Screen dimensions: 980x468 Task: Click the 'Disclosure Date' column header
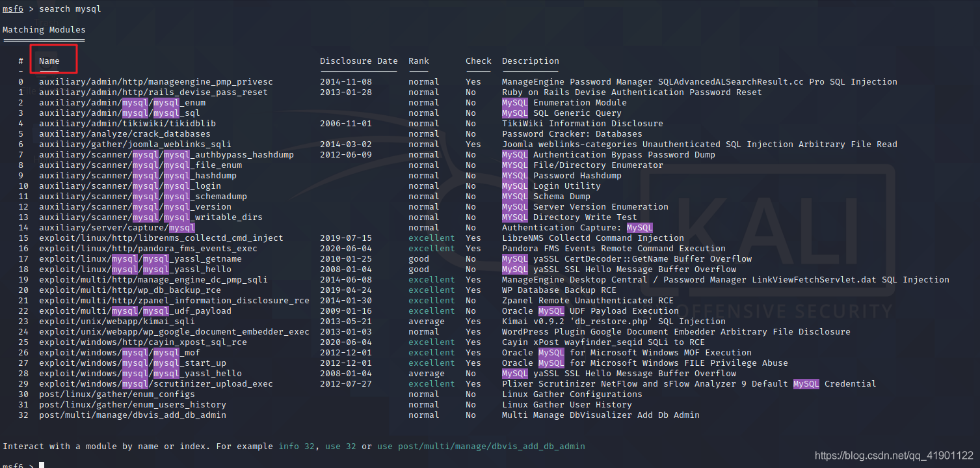coord(359,61)
